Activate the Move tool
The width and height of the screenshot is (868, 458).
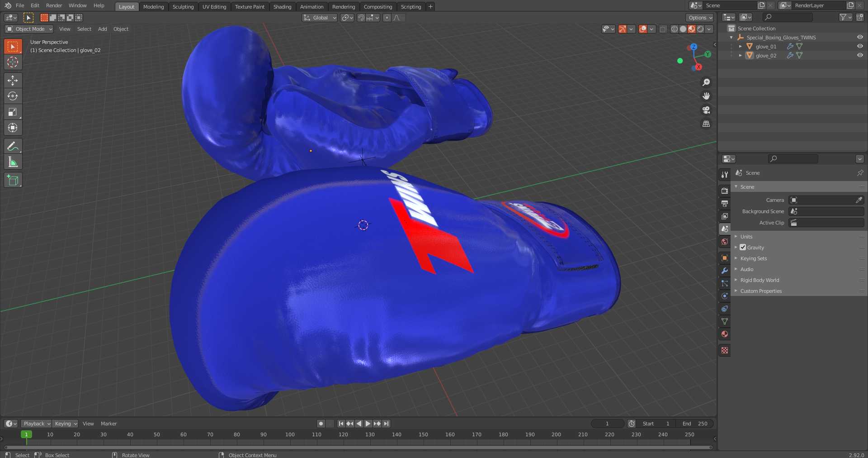tap(13, 81)
